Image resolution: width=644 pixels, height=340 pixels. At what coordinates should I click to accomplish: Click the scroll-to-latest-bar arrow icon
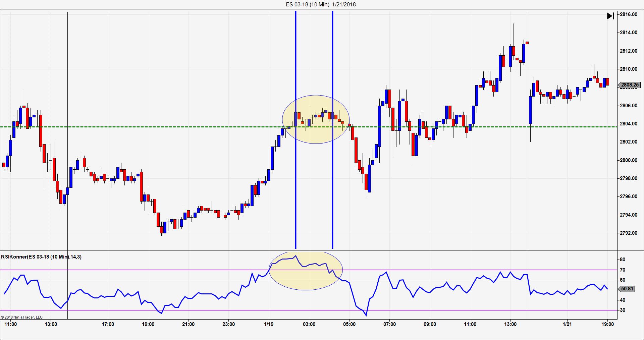click(610, 16)
